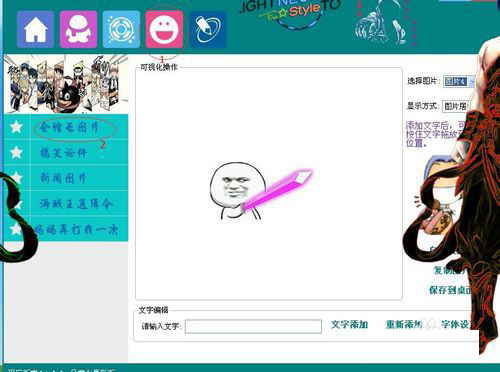Click the 保存到桌面 save link

pyautogui.click(x=451, y=290)
